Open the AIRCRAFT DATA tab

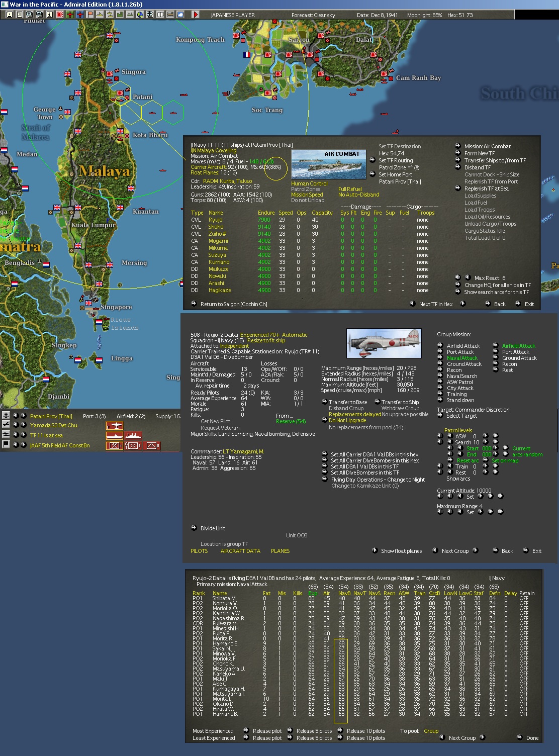(240, 551)
